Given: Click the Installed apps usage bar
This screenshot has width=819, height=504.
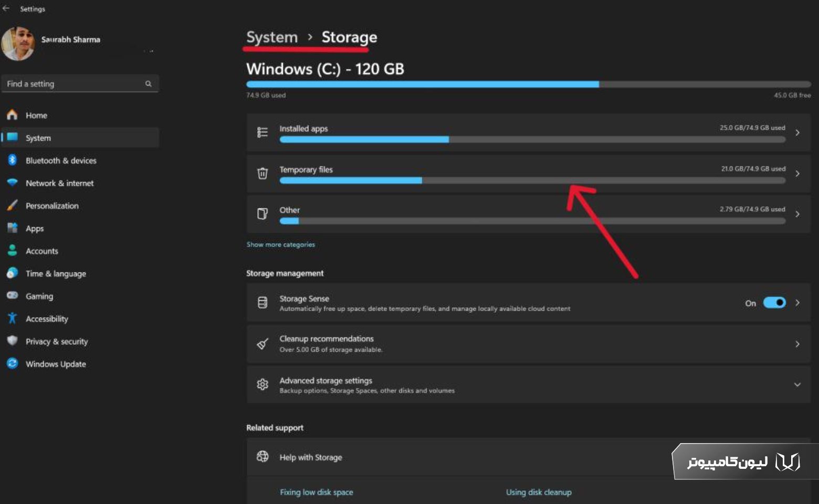Looking at the screenshot, I should point(532,140).
